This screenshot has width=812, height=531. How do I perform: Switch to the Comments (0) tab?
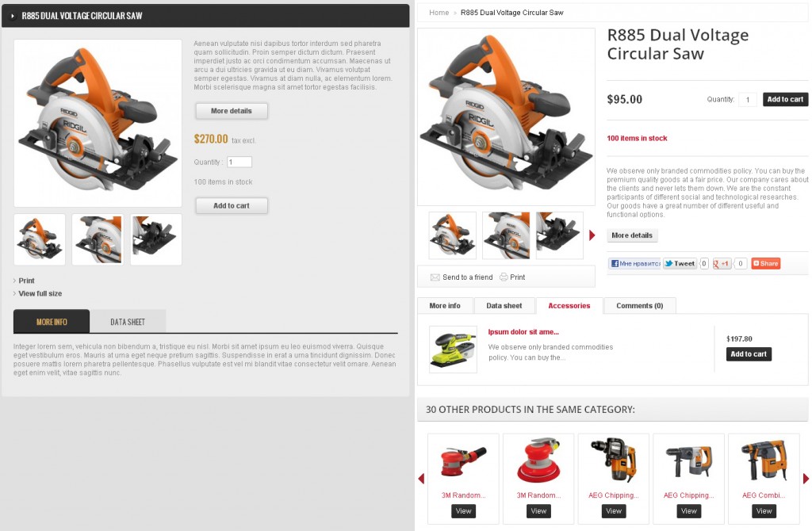640,306
